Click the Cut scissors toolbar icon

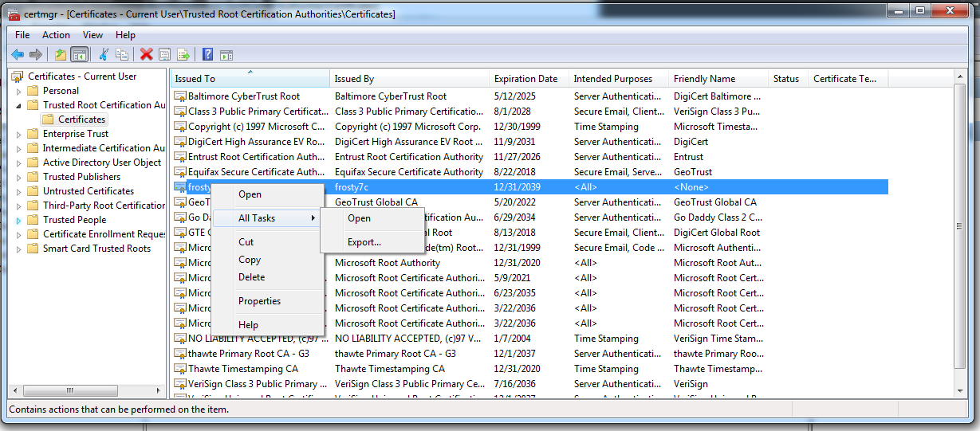[x=104, y=54]
